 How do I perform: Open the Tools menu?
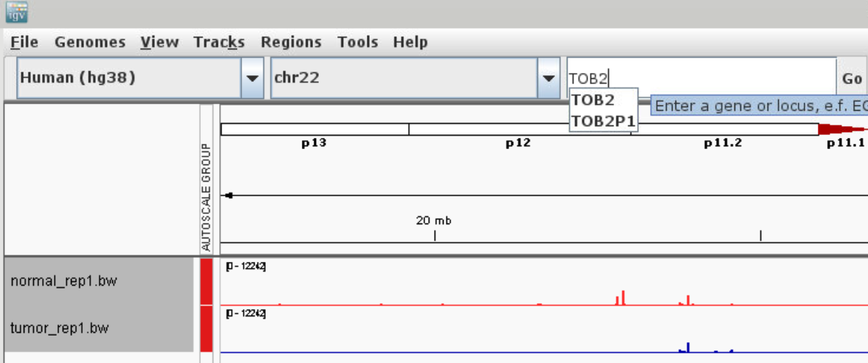357,42
